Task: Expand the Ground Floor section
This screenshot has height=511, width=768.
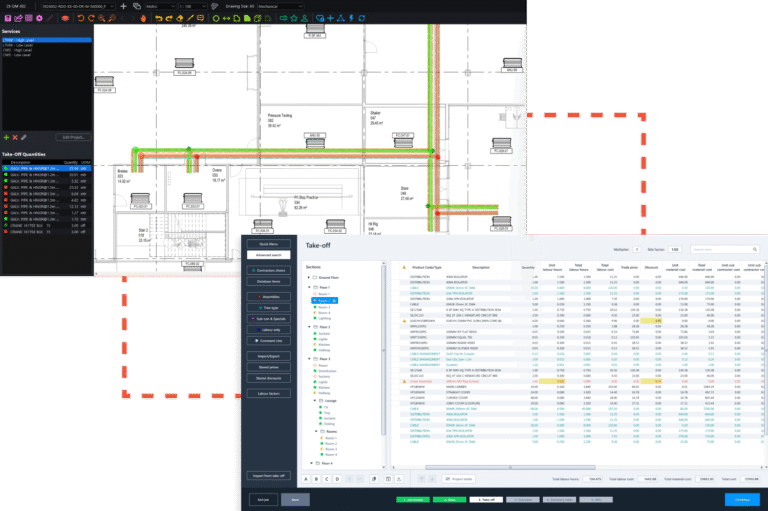Action: coord(309,277)
